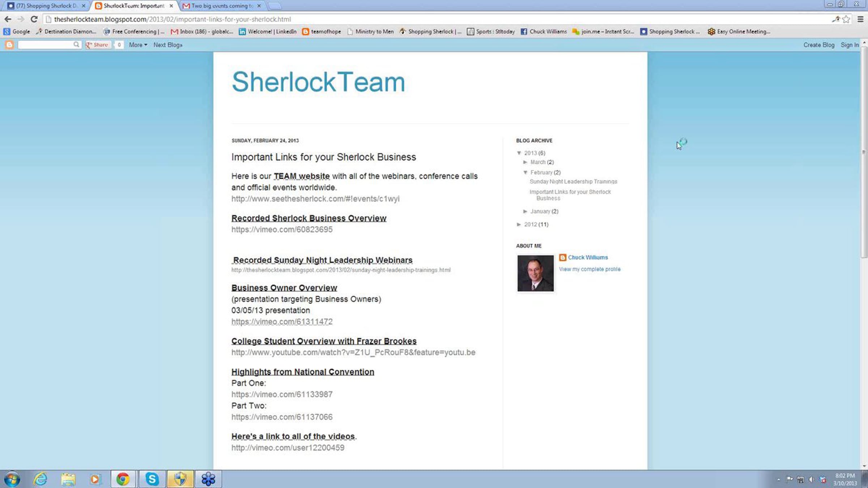Launch Internet Explorer from the taskbar
Screen dimensions: 868x488
(41, 479)
